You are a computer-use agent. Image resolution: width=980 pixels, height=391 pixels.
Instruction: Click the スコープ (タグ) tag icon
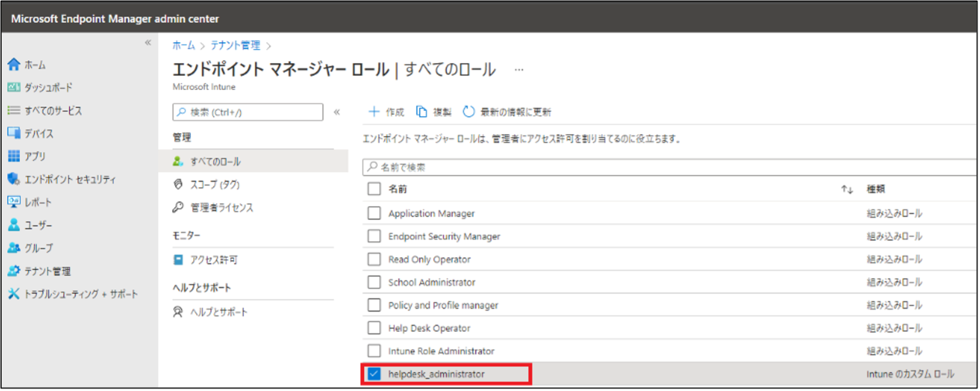(178, 184)
